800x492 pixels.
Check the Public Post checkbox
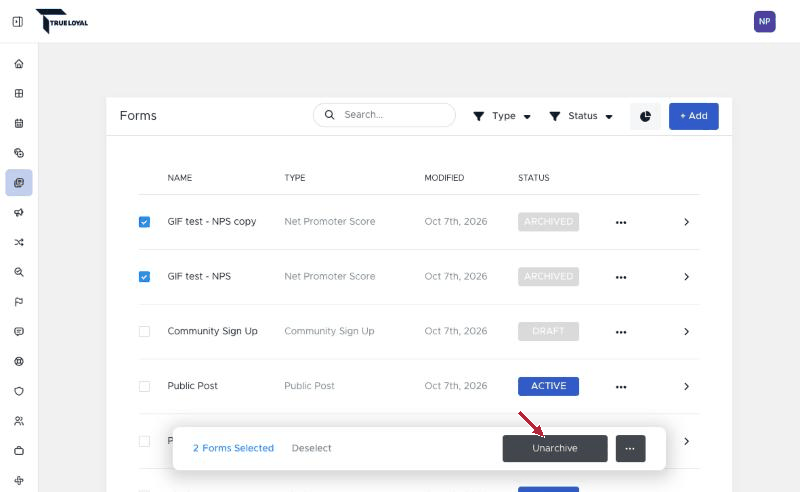tap(144, 386)
